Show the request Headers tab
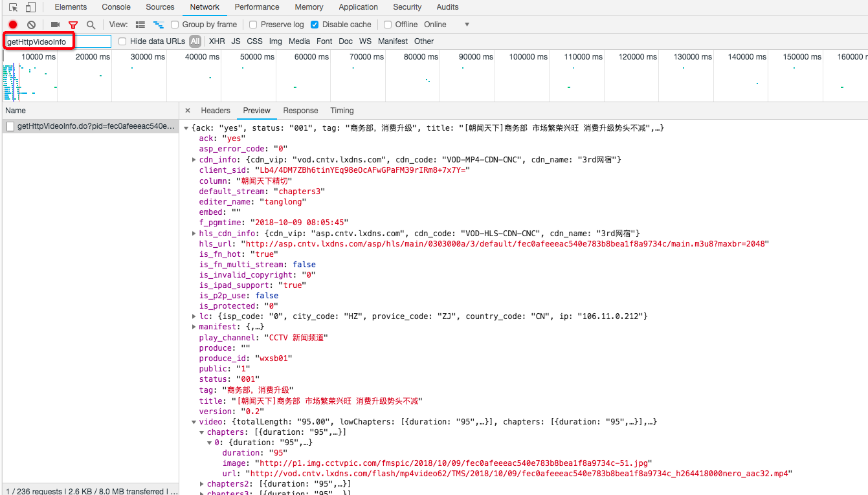The width and height of the screenshot is (868, 495). point(216,111)
